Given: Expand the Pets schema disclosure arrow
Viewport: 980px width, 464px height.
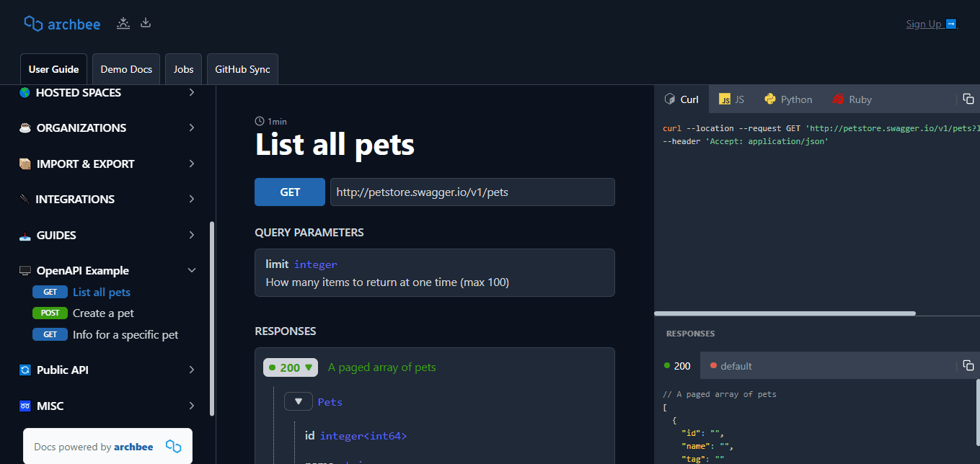Looking at the screenshot, I should [x=298, y=401].
